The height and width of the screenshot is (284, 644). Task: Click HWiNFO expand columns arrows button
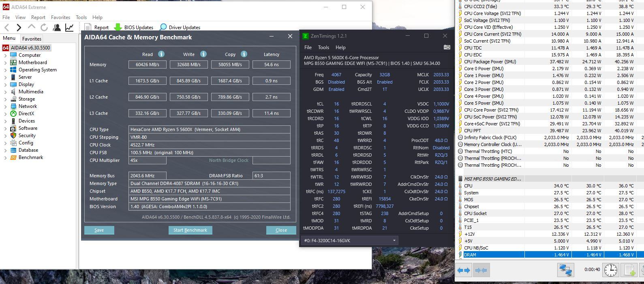click(464, 270)
